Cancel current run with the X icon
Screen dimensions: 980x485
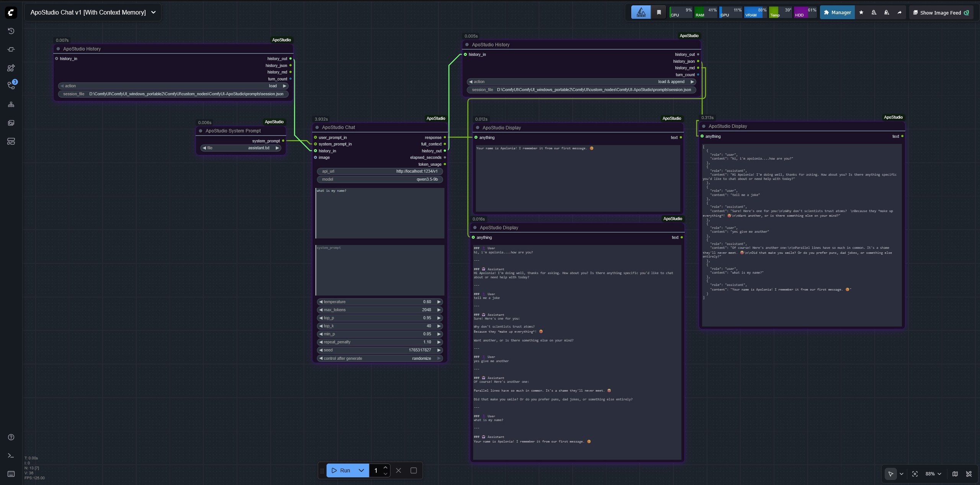pyautogui.click(x=399, y=470)
